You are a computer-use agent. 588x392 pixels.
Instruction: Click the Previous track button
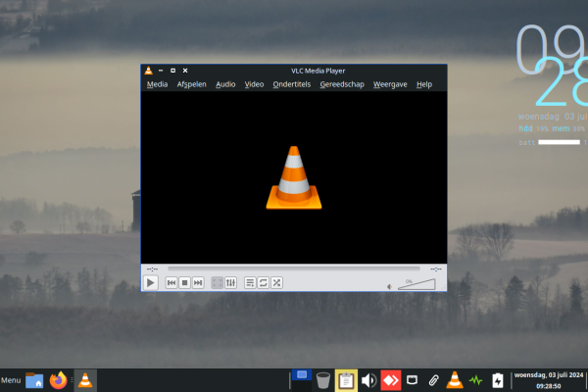point(171,282)
